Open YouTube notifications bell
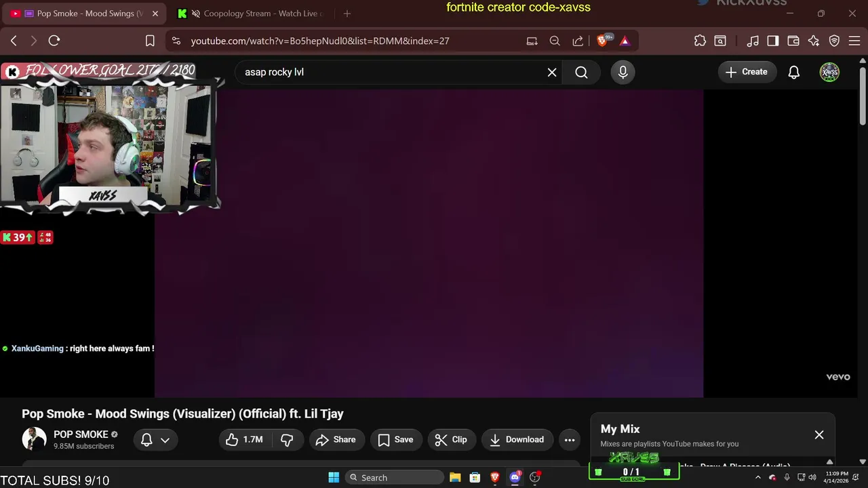This screenshot has height=488, width=868. [793, 72]
